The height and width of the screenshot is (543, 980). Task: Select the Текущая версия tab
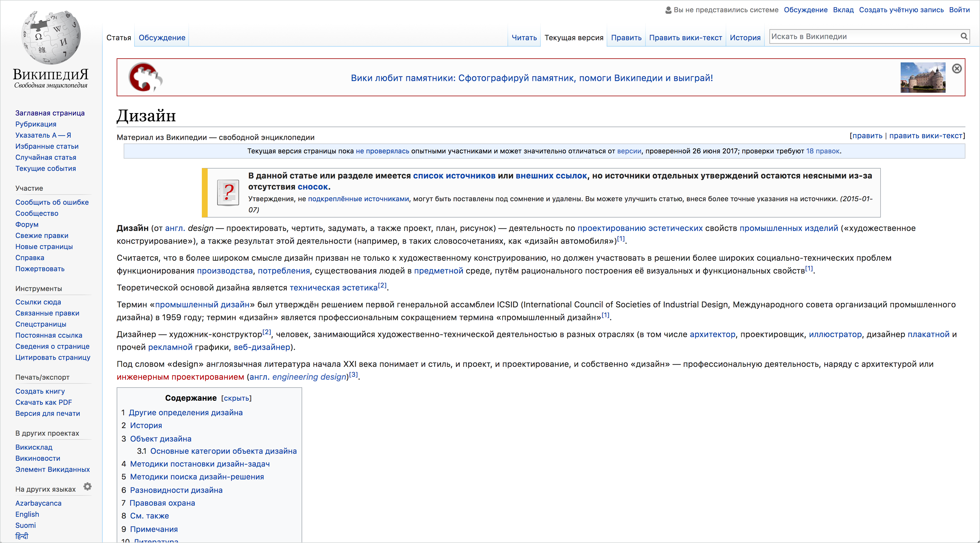574,38
